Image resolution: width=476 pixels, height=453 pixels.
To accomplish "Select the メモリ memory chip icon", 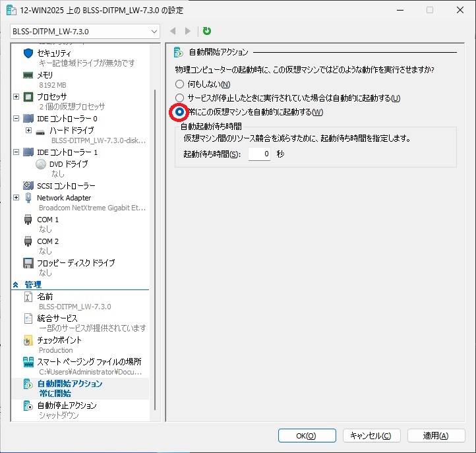I will pos(28,75).
